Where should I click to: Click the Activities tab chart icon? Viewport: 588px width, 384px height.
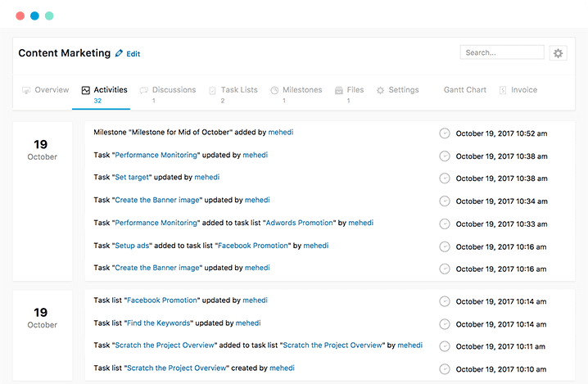(85, 90)
